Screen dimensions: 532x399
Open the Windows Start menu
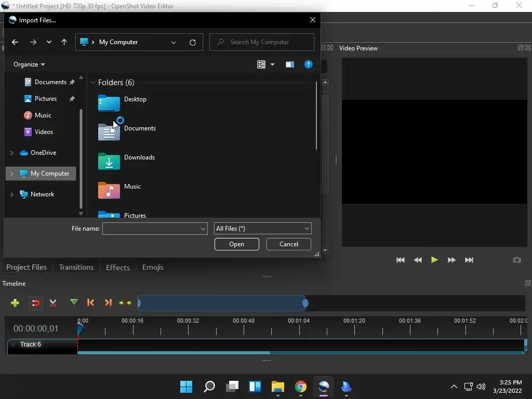(x=186, y=387)
